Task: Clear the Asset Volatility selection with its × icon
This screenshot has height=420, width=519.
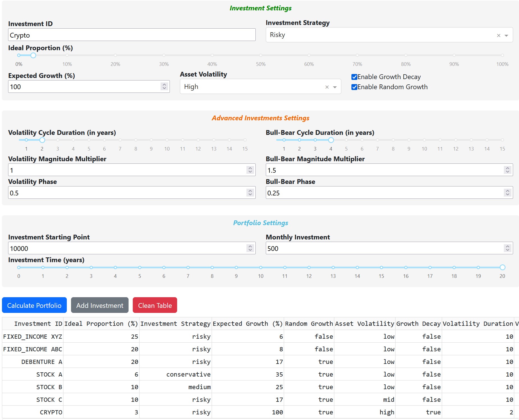Action: click(326, 87)
